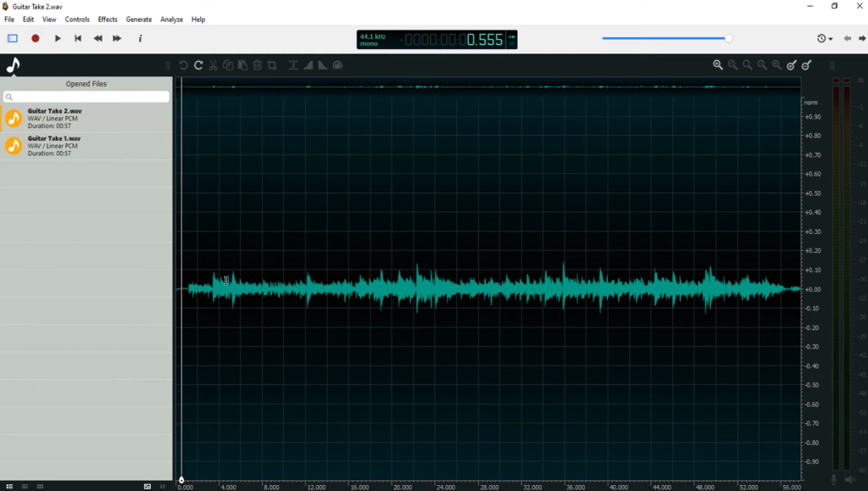Open the View menu
This screenshot has height=491, width=868.
point(49,20)
